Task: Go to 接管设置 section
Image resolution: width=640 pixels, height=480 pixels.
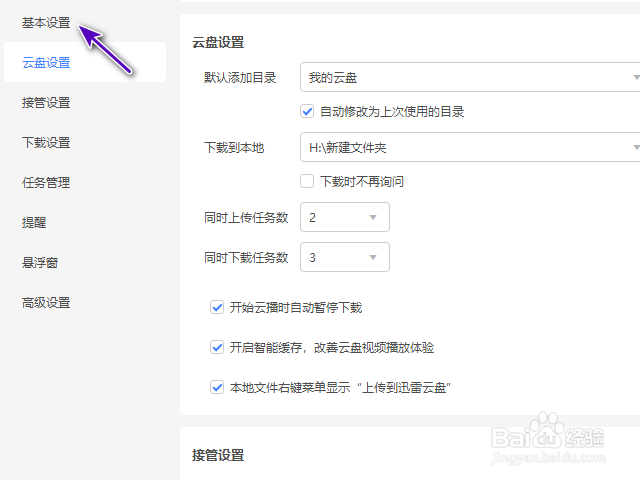Action: click(46, 102)
